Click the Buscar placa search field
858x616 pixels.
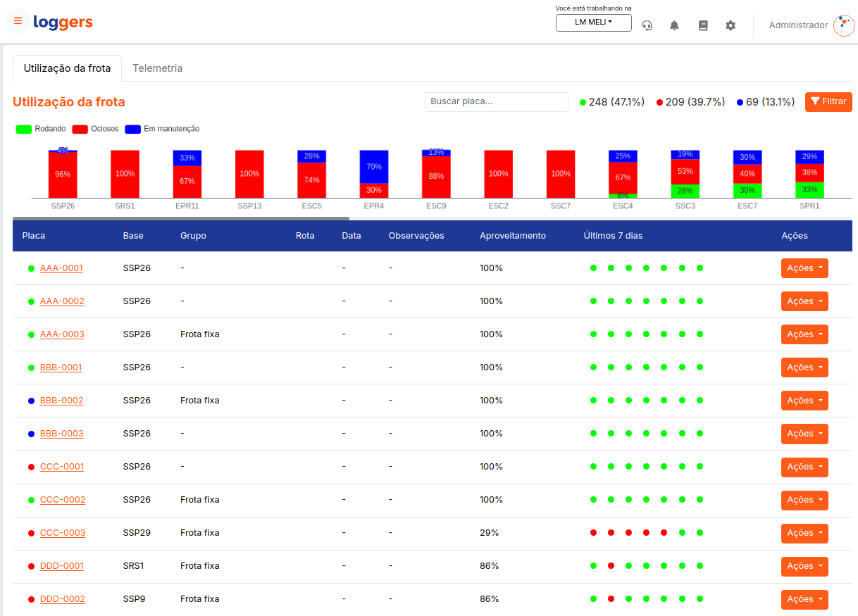click(x=496, y=101)
